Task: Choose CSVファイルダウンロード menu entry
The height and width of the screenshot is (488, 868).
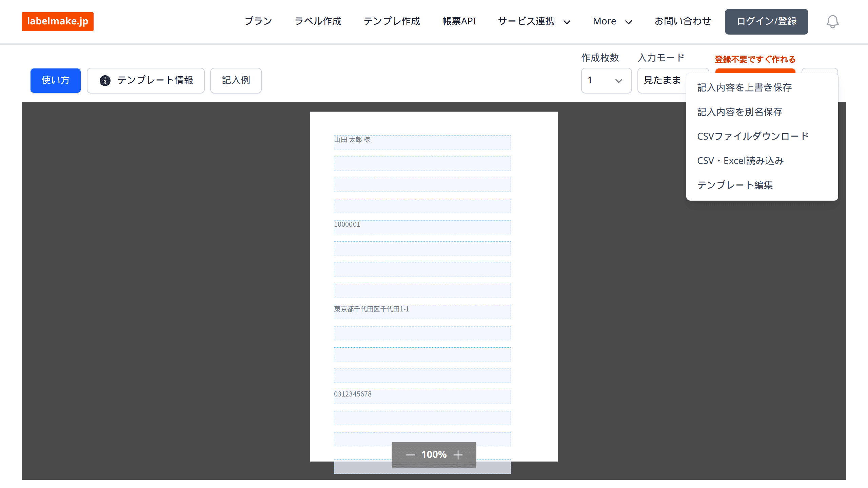Action: [762, 136]
